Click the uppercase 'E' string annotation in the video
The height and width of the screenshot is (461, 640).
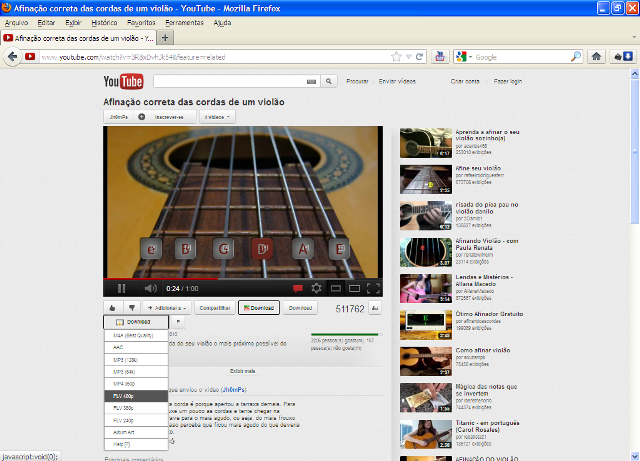[x=339, y=248]
